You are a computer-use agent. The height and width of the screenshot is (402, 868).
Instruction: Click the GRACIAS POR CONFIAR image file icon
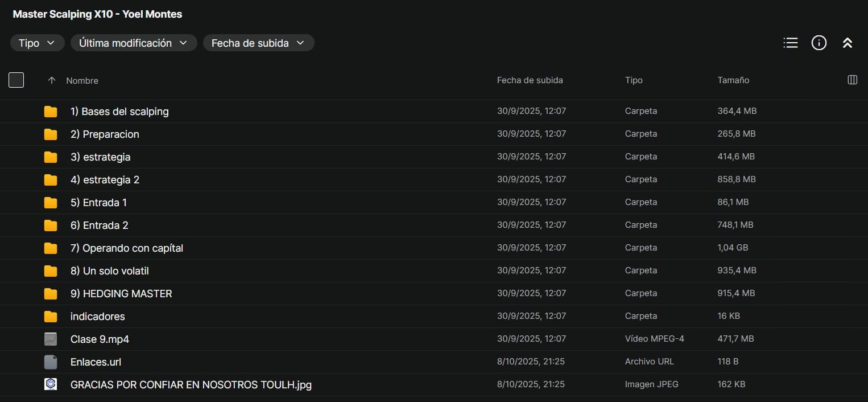[51, 384]
